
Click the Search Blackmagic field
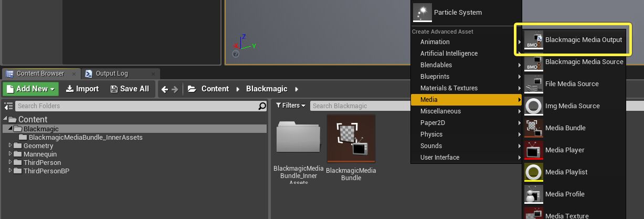[x=361, y=106]
